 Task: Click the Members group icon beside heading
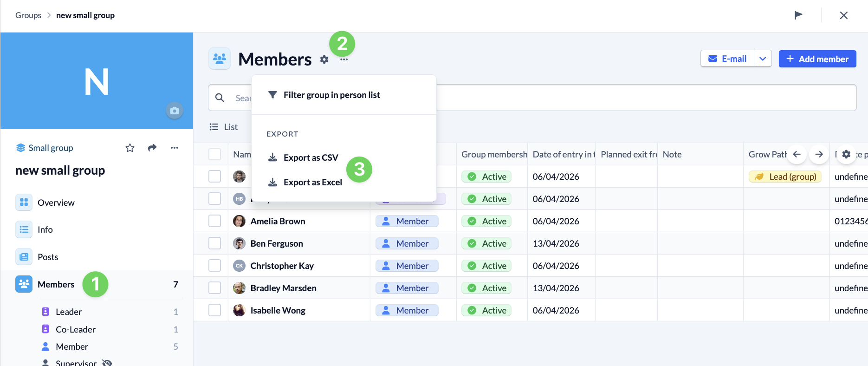[220, 59]
